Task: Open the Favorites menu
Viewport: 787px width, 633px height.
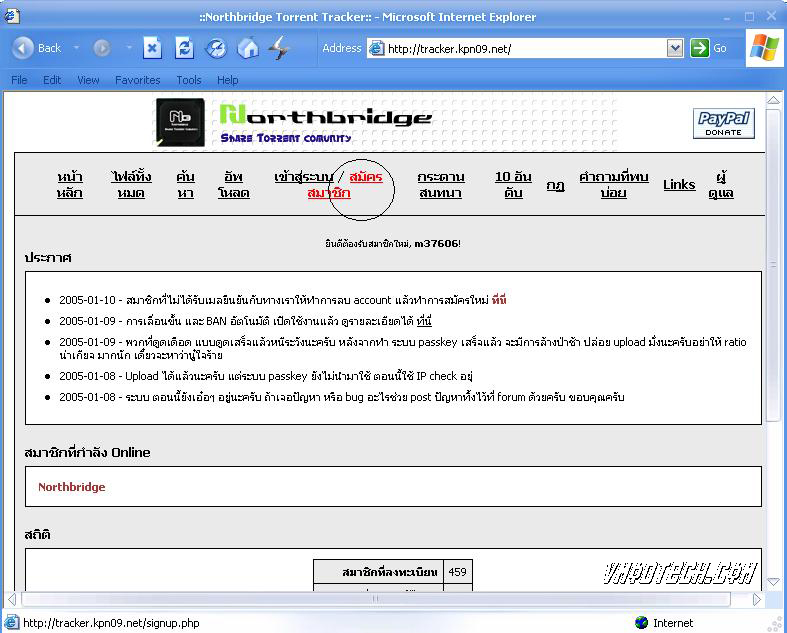Action: 138,80
